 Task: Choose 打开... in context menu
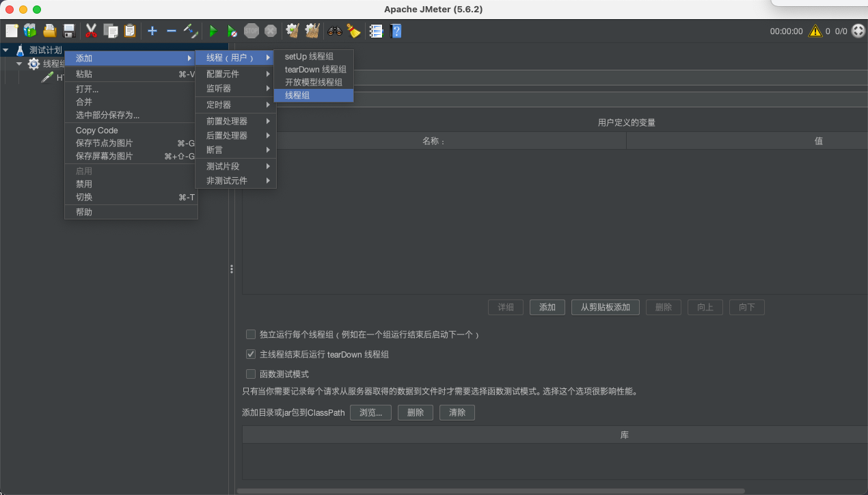coord(130,89)
